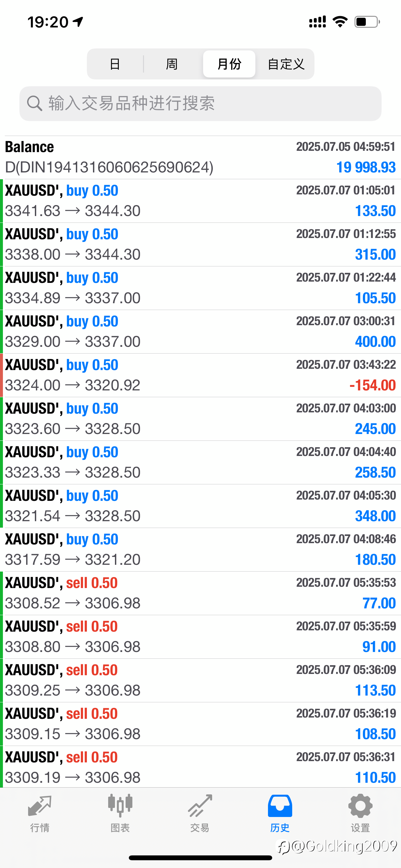Switch to the 自定义 (Custom) period
Screen dimensions: 401x868
pos(286,64)
